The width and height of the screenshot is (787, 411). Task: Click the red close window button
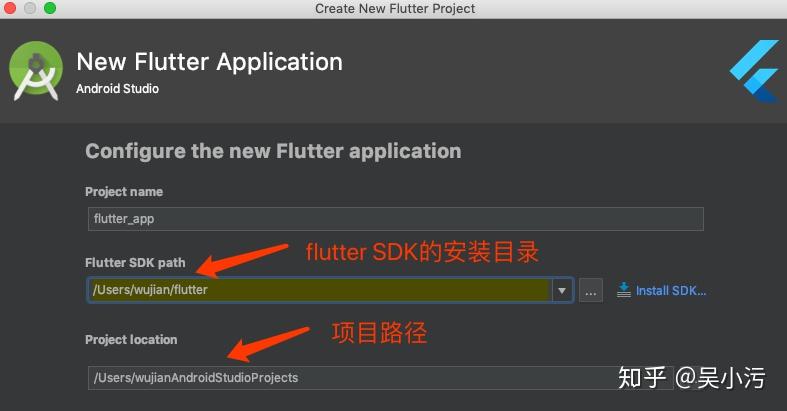(x=10, y=8)
